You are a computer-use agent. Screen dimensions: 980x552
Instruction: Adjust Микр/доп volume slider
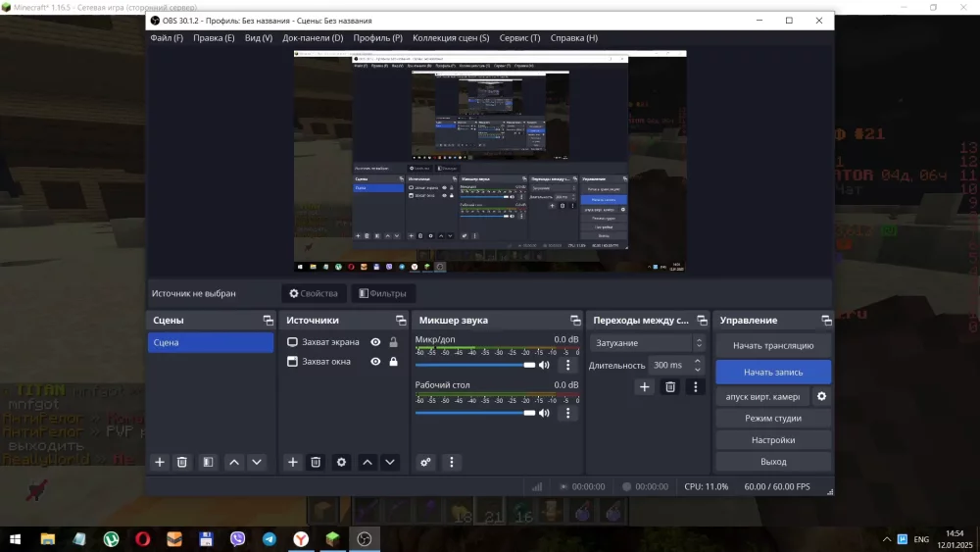pos(475,365)
